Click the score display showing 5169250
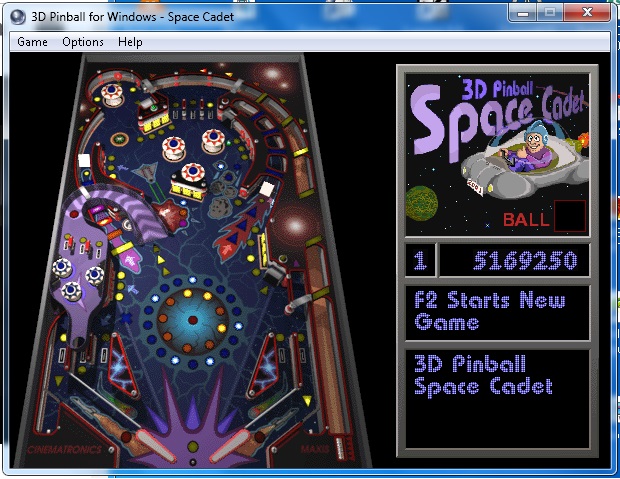620x479 pixels. point(513,261)
